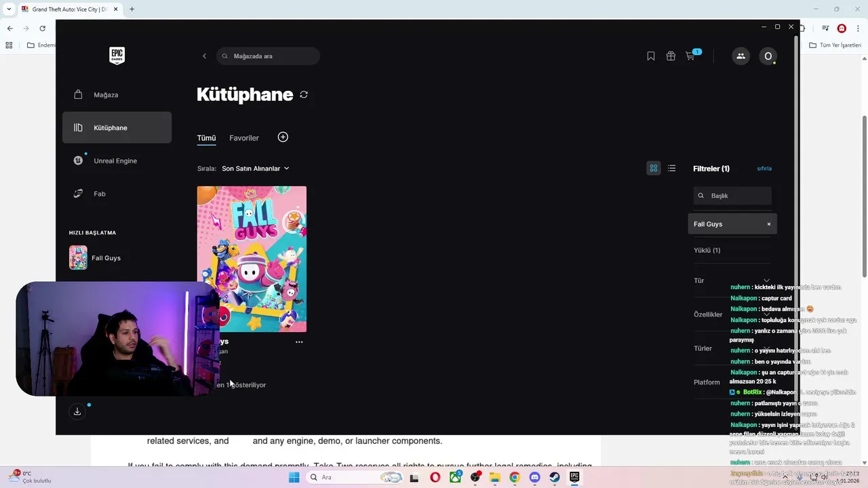Click the sıfırla filter reset link
The width and height of the screenshot is (868, 488).
coord(764,168)
